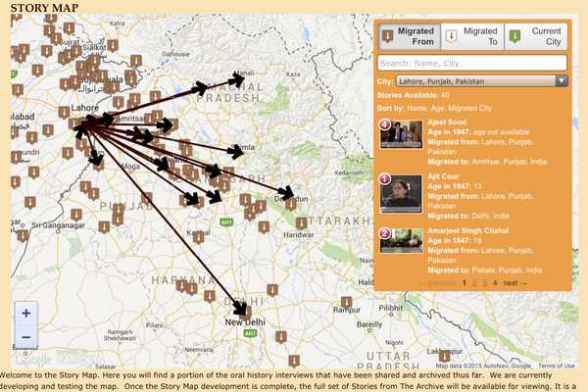Open the Terms of Use link

click(556, 366)
